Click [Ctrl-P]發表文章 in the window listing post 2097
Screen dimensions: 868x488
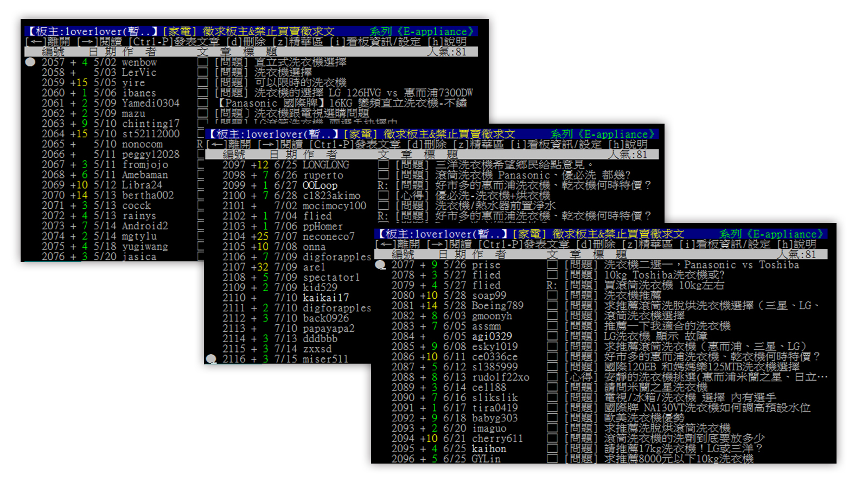click(355, 144)
